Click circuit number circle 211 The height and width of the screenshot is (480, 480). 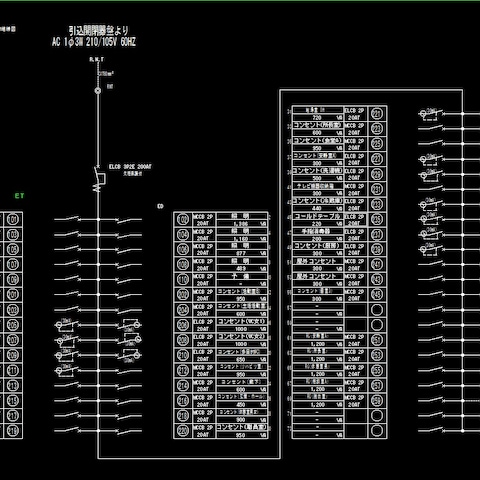[13, 370]
